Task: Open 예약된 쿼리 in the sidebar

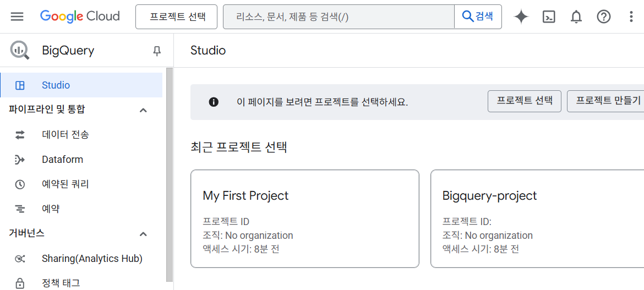Action: point(81,184)
